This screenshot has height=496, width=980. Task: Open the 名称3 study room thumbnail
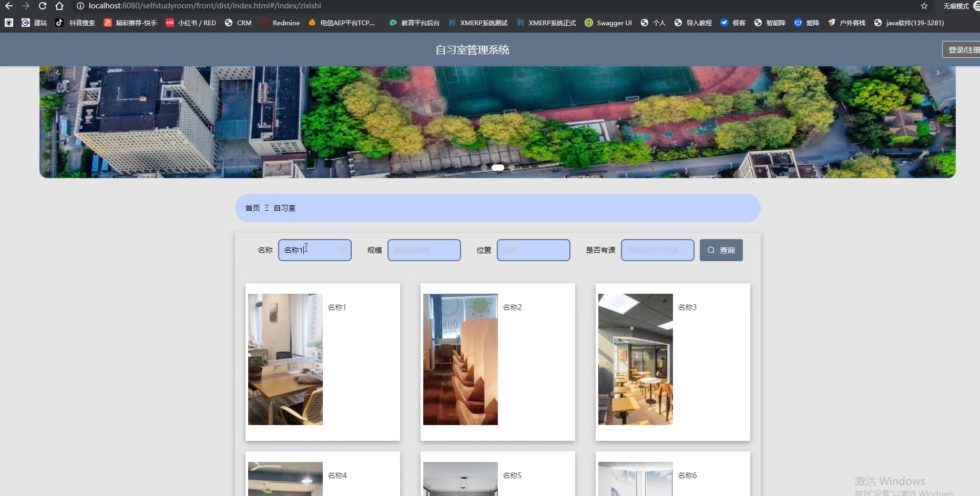click(636, 359)
